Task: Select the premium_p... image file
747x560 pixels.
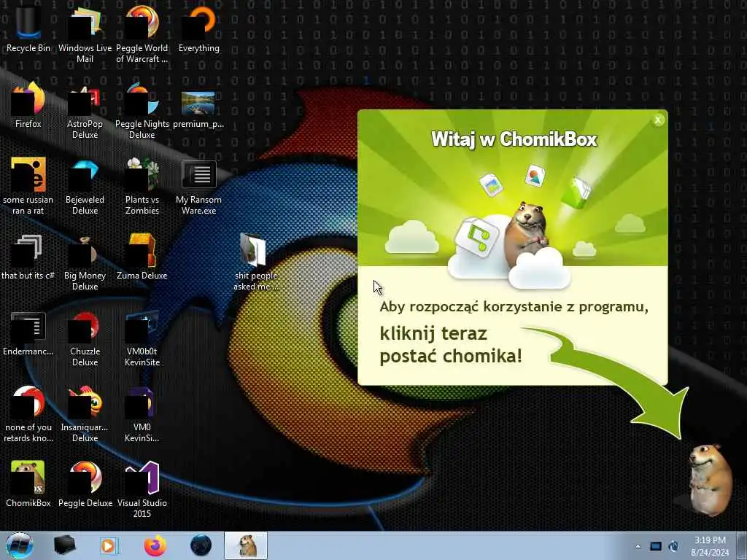Action: (198, 109)
